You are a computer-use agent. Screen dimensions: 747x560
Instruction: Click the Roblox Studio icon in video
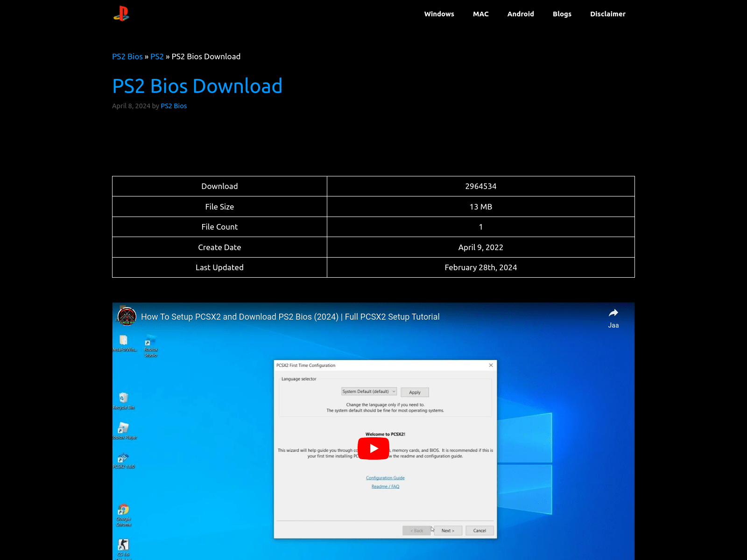[x=150, y=346]
